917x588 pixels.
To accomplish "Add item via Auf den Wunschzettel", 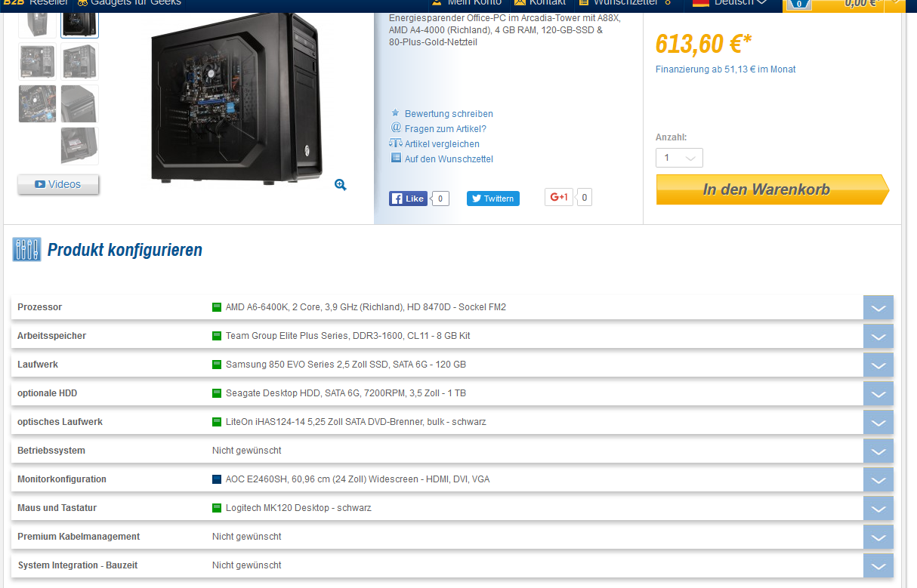I will tap(449, 159).
